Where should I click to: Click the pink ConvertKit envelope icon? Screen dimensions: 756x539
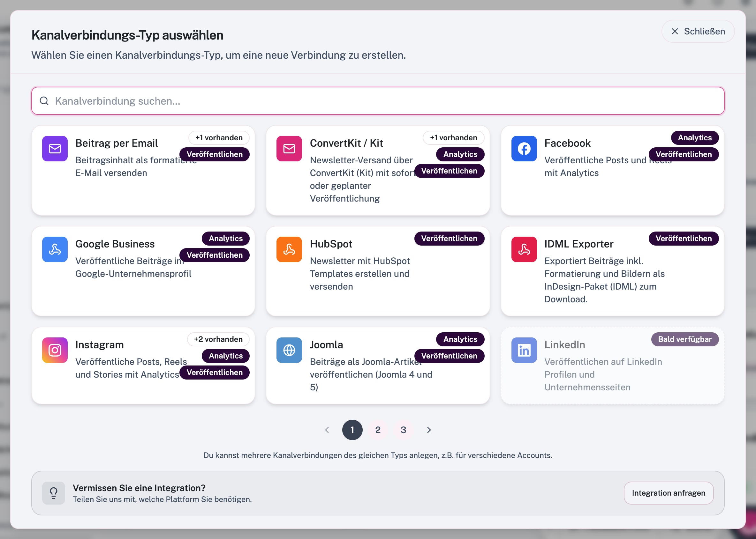tap(289, 148)
